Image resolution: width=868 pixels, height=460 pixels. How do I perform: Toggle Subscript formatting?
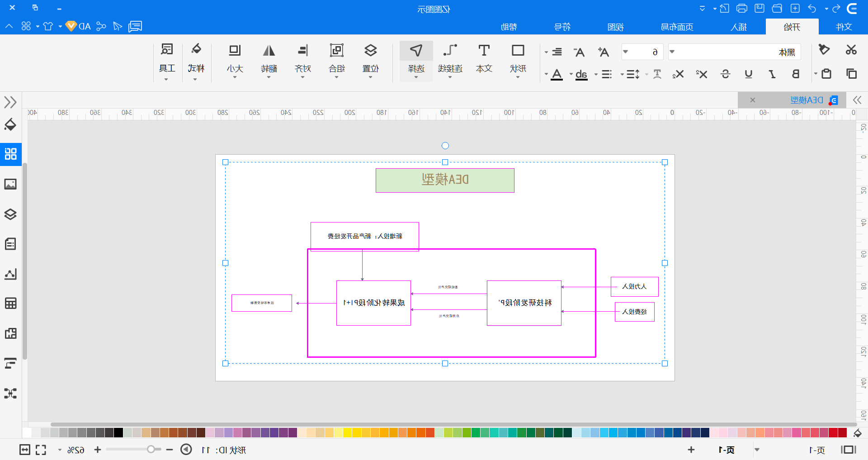pos(678,74)
